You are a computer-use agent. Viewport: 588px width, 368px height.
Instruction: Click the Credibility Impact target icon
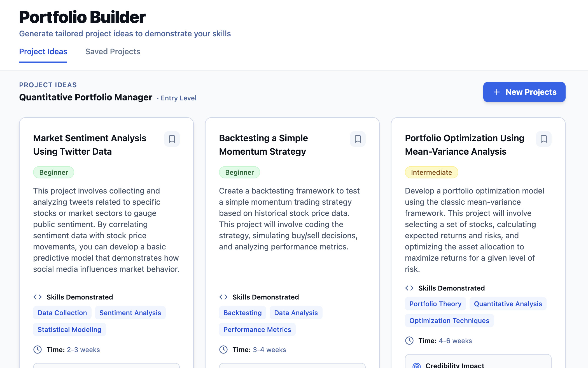point(417,365)
